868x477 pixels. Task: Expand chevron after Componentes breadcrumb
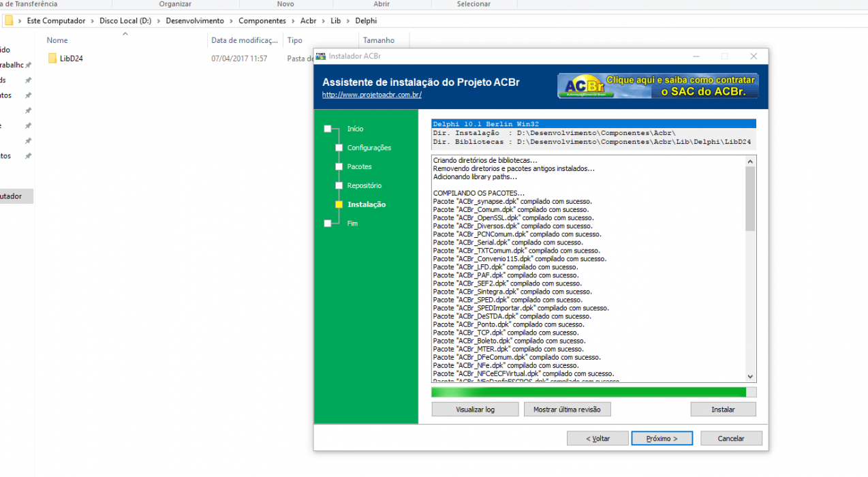coord(293,20)
